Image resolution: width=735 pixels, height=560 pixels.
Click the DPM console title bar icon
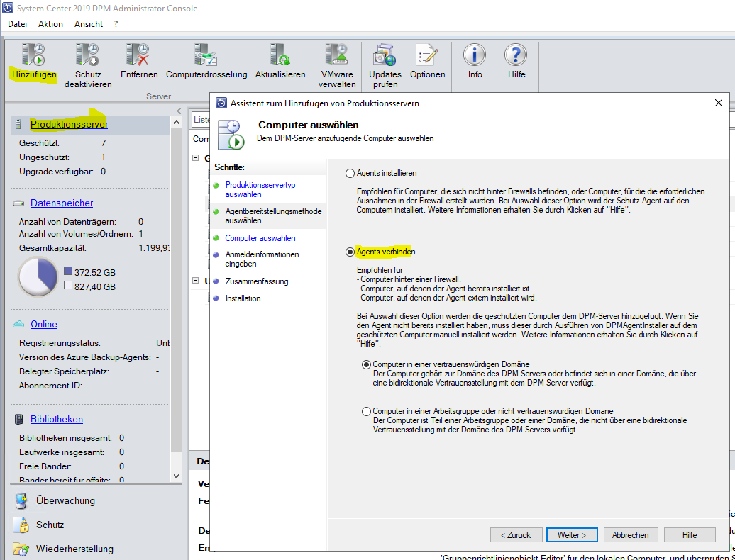tap(8, 8)
